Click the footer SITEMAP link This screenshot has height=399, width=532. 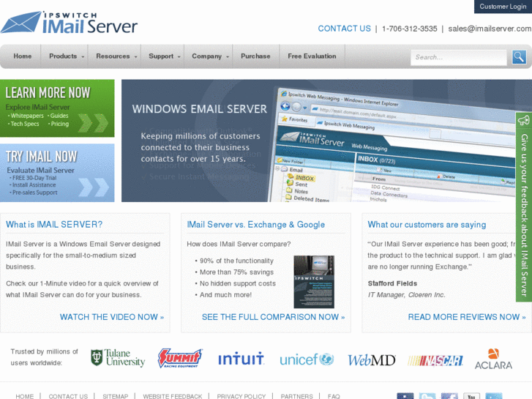point(116,396)
